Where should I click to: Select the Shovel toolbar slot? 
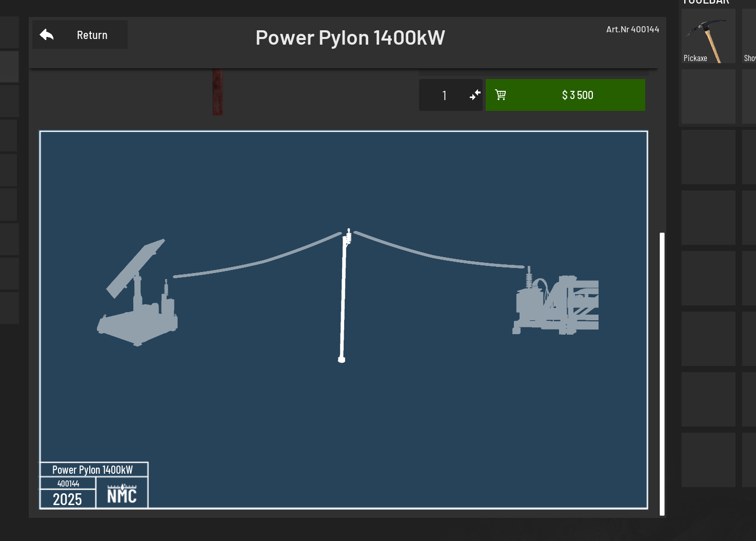point(749,36)
